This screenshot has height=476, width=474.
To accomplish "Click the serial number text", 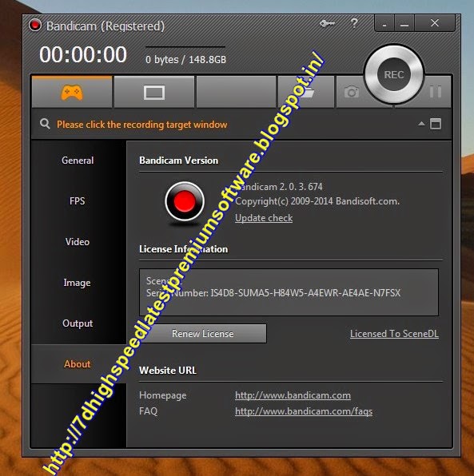I will pos(273,293).
